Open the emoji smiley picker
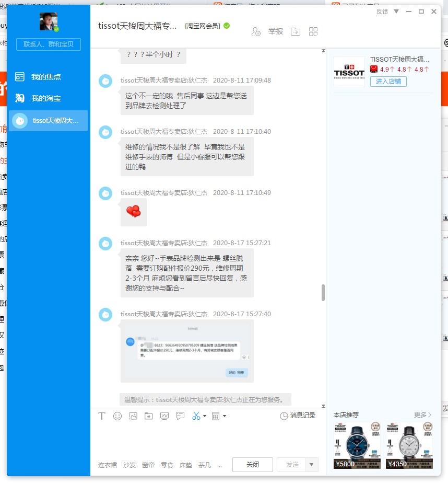 117,416
